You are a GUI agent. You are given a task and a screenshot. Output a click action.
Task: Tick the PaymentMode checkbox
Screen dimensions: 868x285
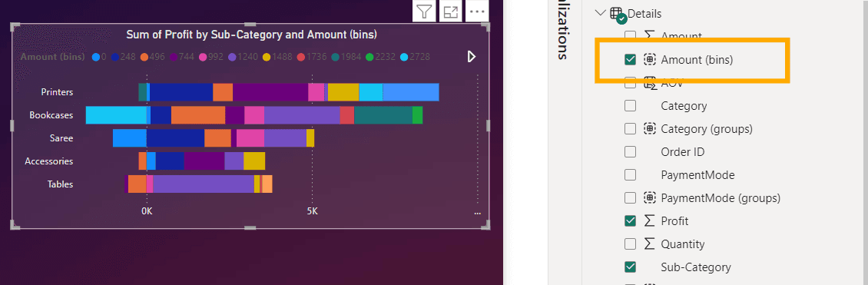[x=630, y=175]
